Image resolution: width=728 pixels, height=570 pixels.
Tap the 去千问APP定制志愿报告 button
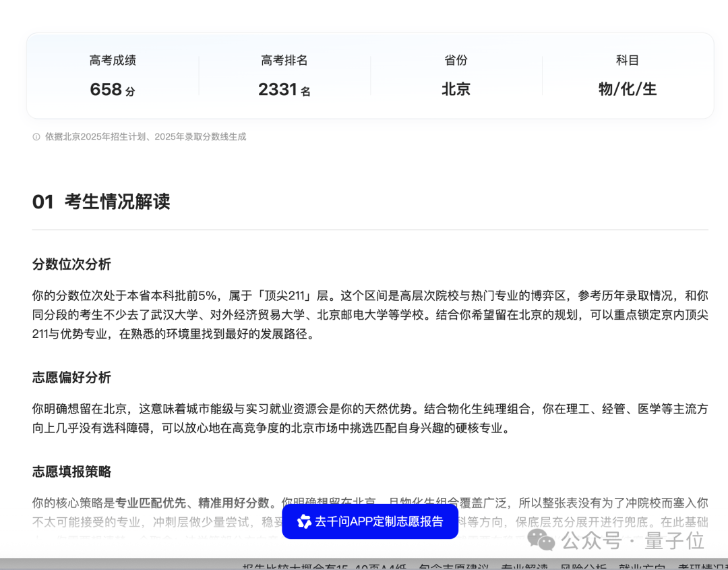pyautogui.click(x=370, y=521)
